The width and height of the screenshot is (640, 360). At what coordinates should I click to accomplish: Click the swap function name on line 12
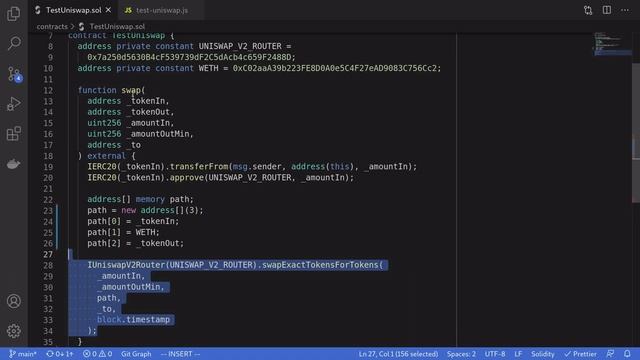click(x=131, y=90)
